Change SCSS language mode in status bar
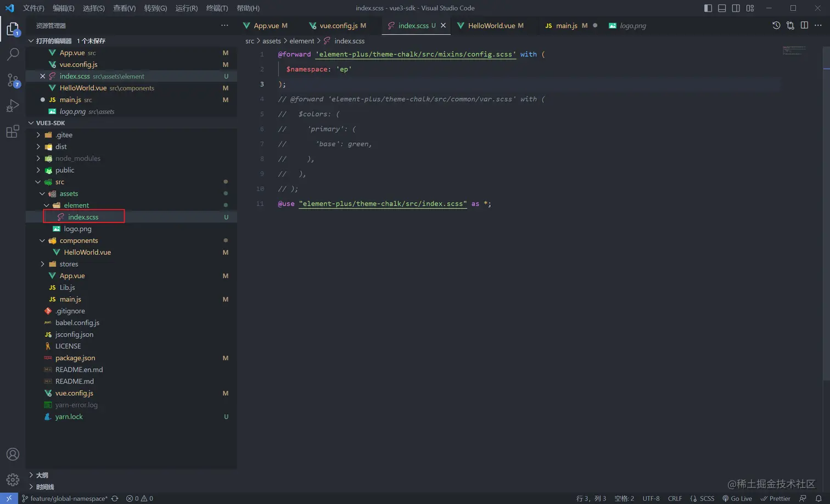This screenshot has height=504, width=830. 702,499
